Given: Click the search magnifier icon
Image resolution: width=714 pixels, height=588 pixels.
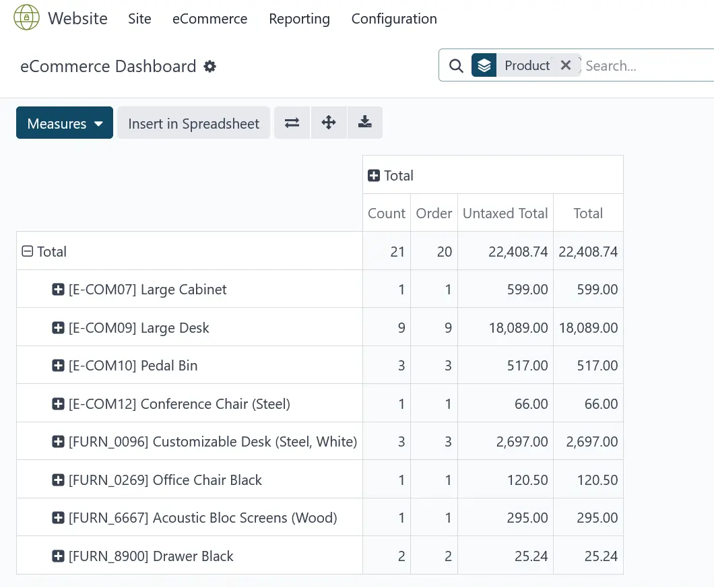Looking at the screenshot, I should click(456, 66).
